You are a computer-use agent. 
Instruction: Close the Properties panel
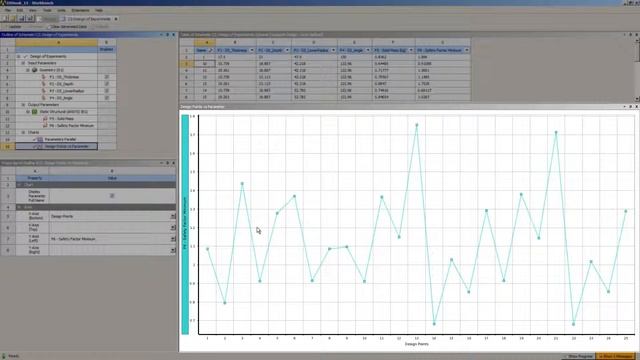pyautogui.click(x=173, y=163)
